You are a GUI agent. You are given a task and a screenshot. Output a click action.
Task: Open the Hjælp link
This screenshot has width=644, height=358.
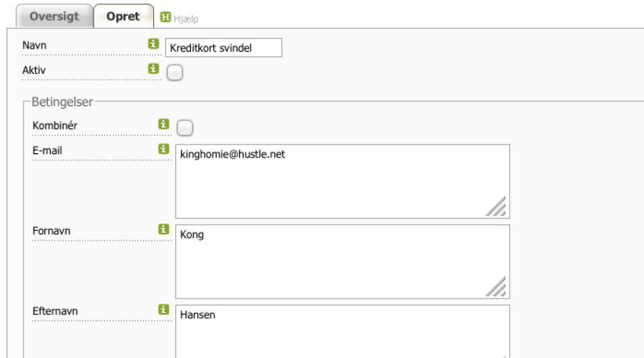(186, 19)
